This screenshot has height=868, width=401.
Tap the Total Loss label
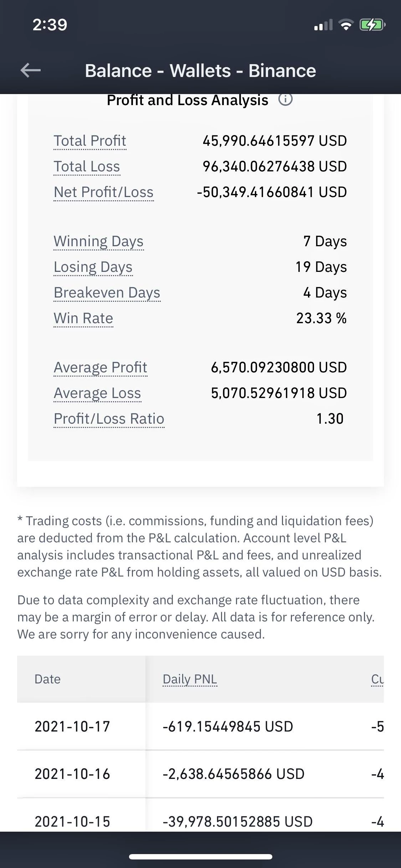point(87,166)
